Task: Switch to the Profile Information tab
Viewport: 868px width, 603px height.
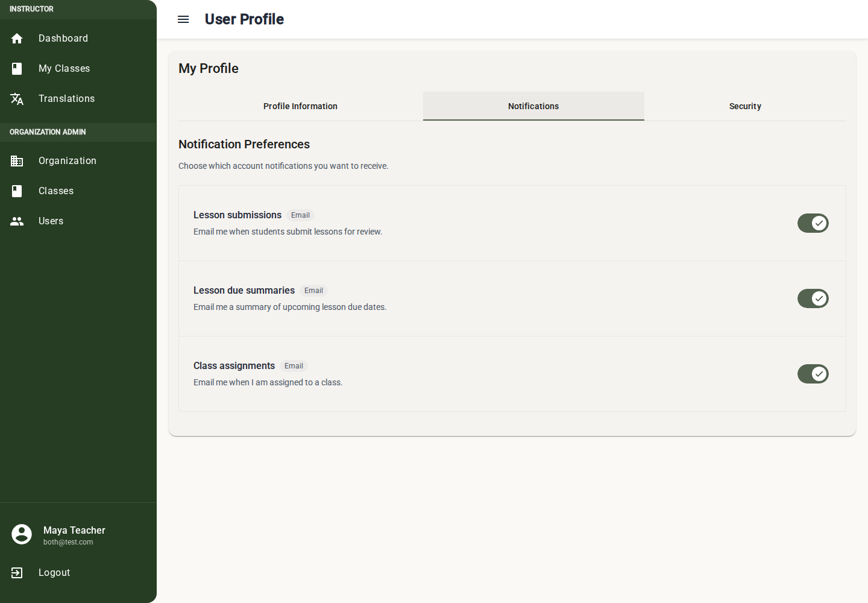Action: [300, 106]
